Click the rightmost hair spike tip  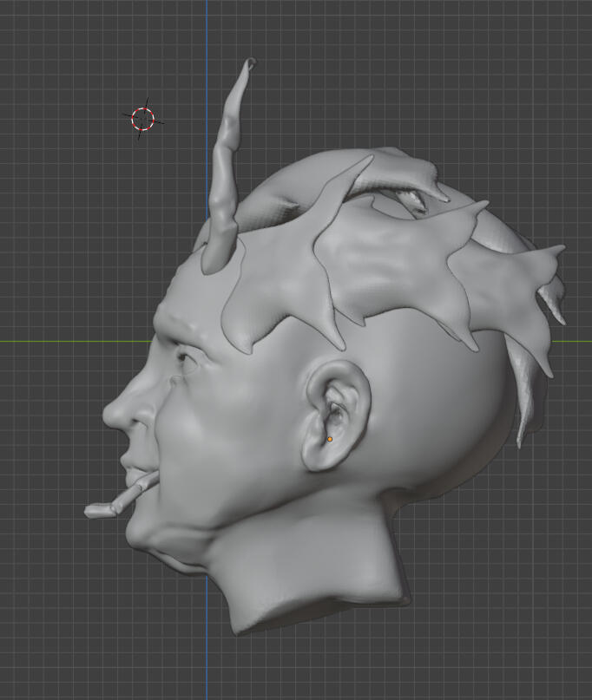562,249
